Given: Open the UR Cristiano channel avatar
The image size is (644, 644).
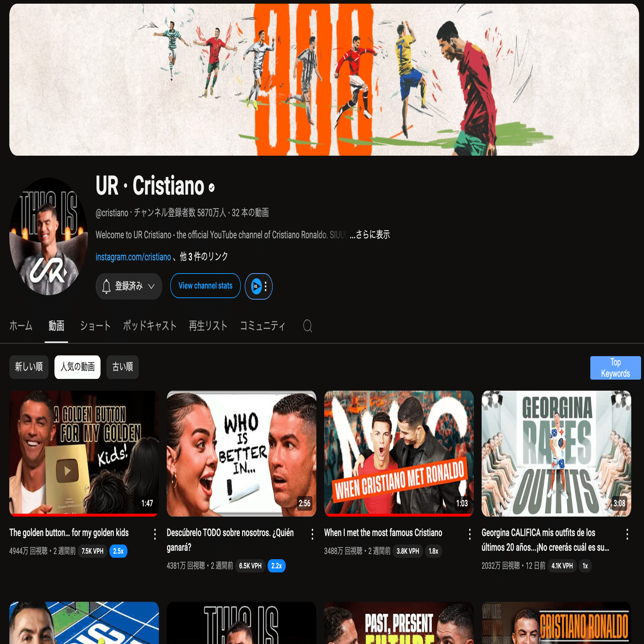Looking at the screenshot, I should pos(48,236).
